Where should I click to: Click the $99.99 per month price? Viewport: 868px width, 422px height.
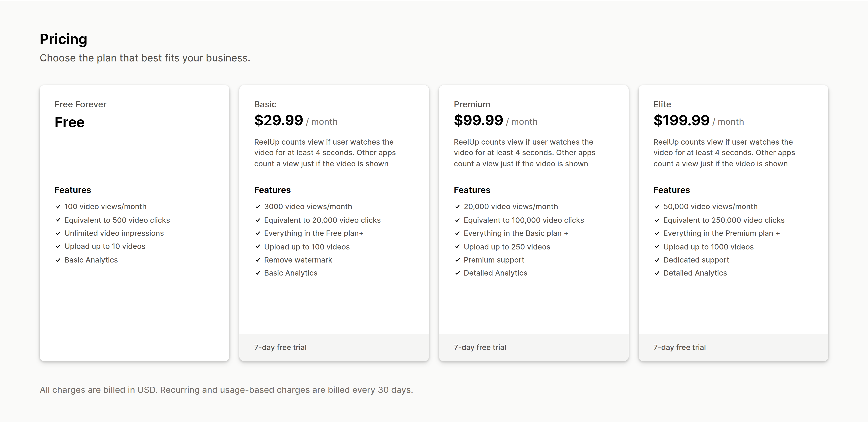tap(495, 120)
